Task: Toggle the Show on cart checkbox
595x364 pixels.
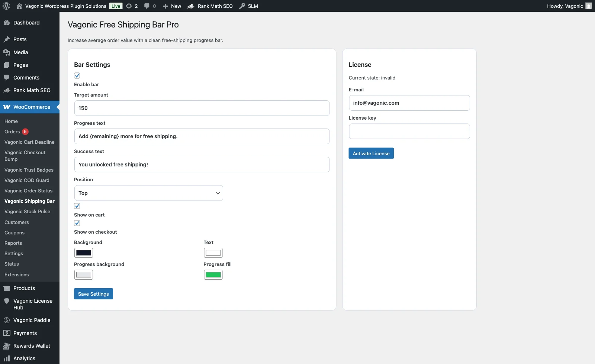Action: click(77, 206)
